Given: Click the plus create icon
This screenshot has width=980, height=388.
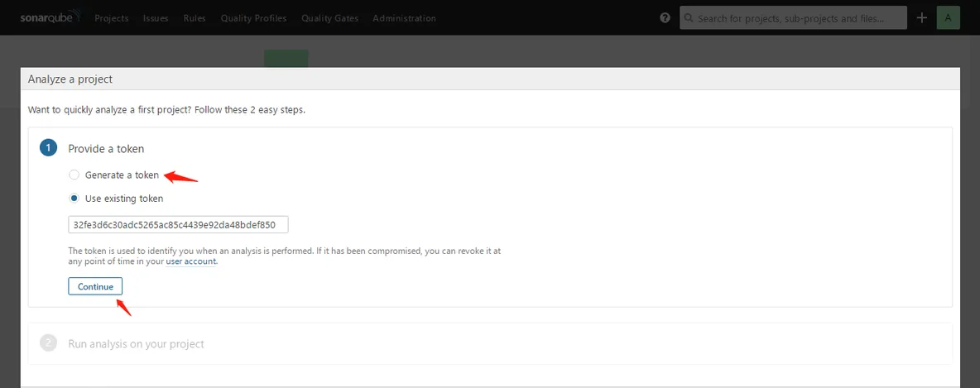Looking at the screenshot, I should 921,18.
